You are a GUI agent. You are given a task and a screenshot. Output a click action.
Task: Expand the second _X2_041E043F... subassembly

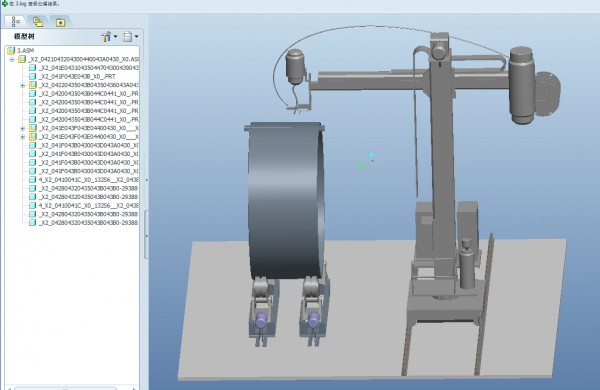tap(23, 137)
